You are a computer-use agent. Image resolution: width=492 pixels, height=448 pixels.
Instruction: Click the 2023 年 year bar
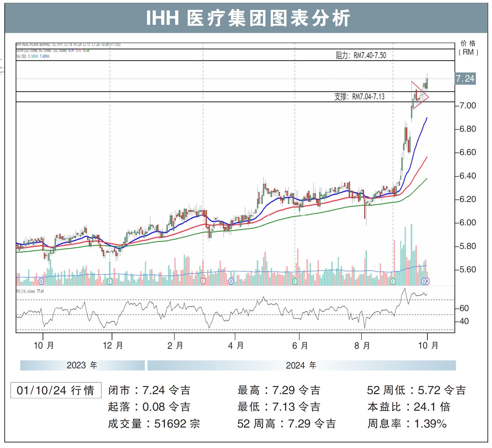coord(83,365)
